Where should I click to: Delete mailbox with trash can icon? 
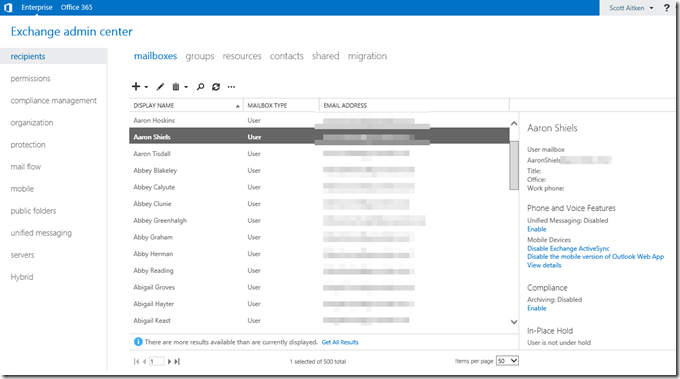point(176,87)
